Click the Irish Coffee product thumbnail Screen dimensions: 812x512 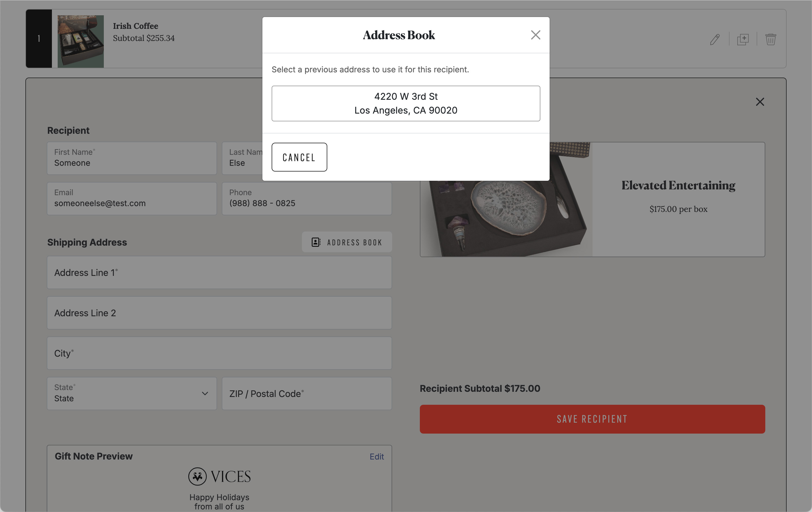tap(80, 41)
